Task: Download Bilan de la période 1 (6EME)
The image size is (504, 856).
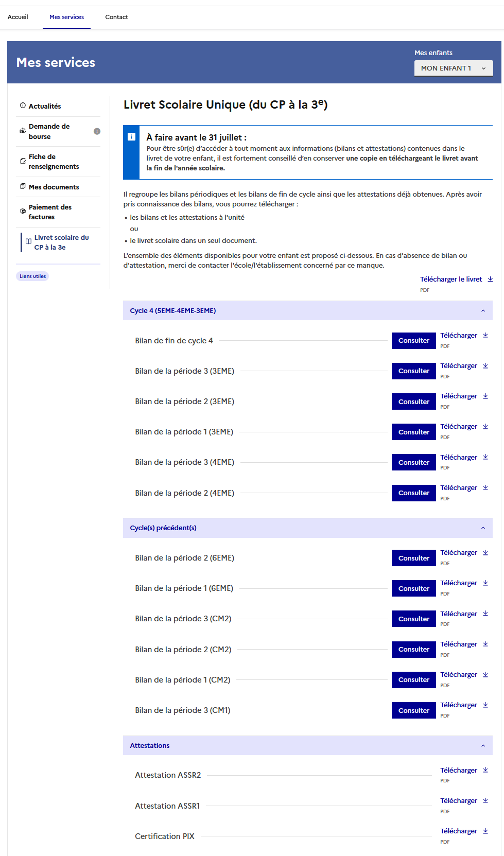Action: click(459, 583)
